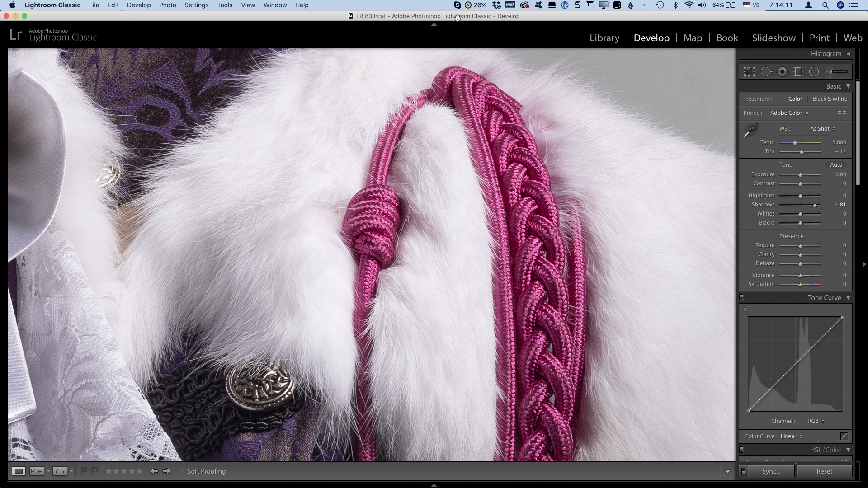Pick the White Balance eyedropper tool
The image size is (868, 488).
coord(751,130)
